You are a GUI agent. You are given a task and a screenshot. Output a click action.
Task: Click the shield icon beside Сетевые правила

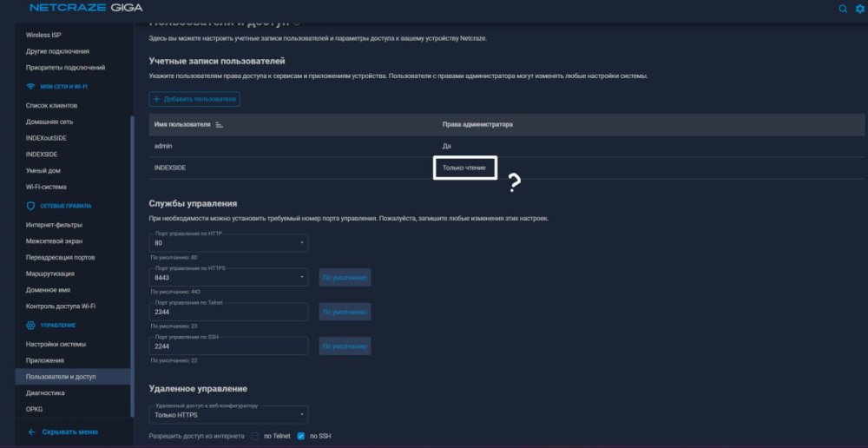[31, 206]
